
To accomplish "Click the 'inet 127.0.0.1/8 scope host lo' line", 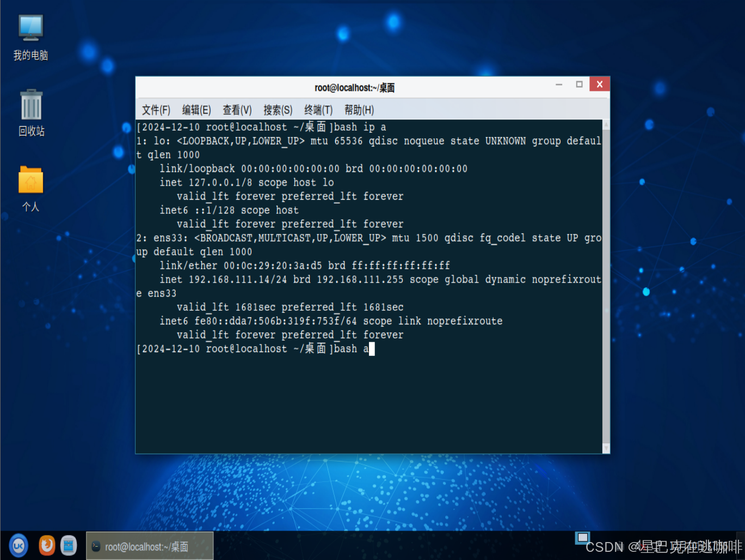I will coord(247,182).
